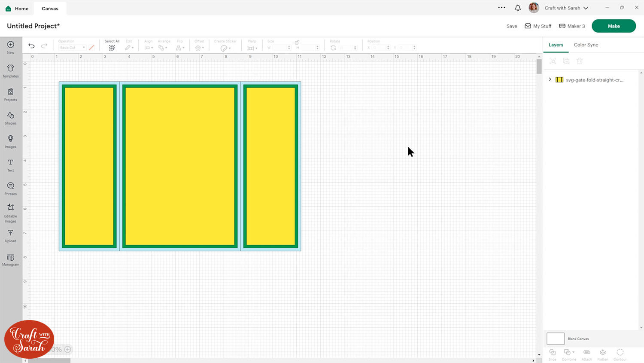The width and height of the screenshot is (644, 363).
Task: Click the Flatten tool
Action: coord(603,354)
